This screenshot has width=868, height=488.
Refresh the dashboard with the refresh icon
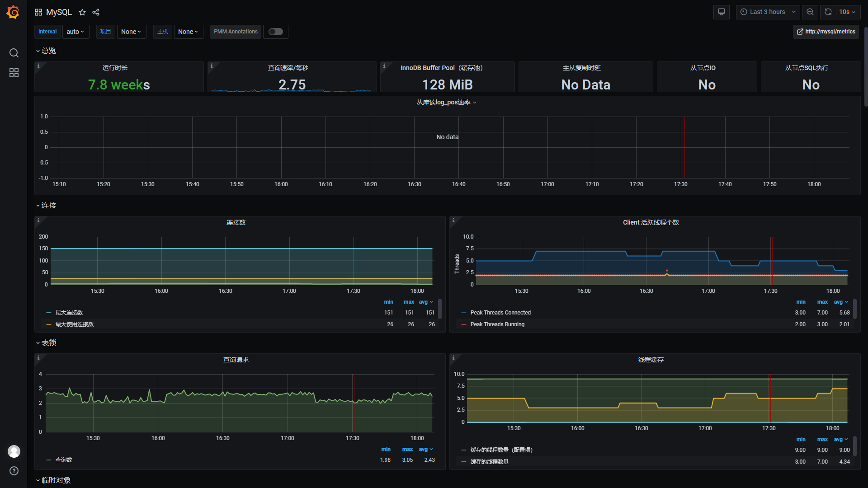coord(828,12)
